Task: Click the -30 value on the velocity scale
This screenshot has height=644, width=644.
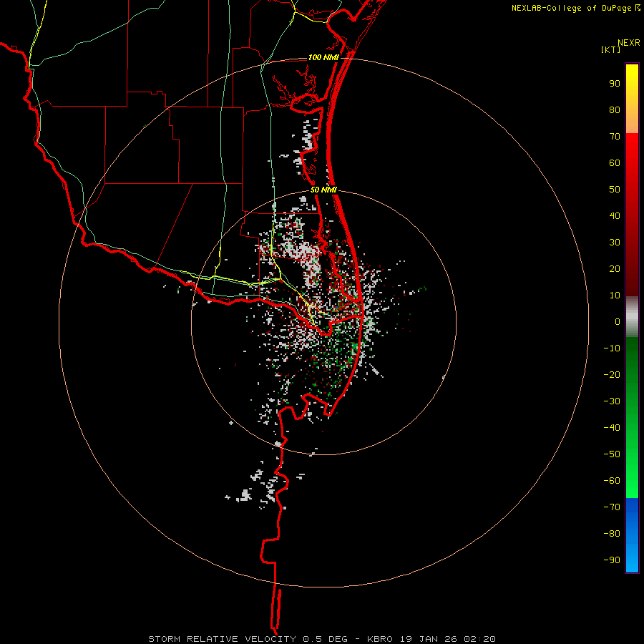Action: coord(612,401)
